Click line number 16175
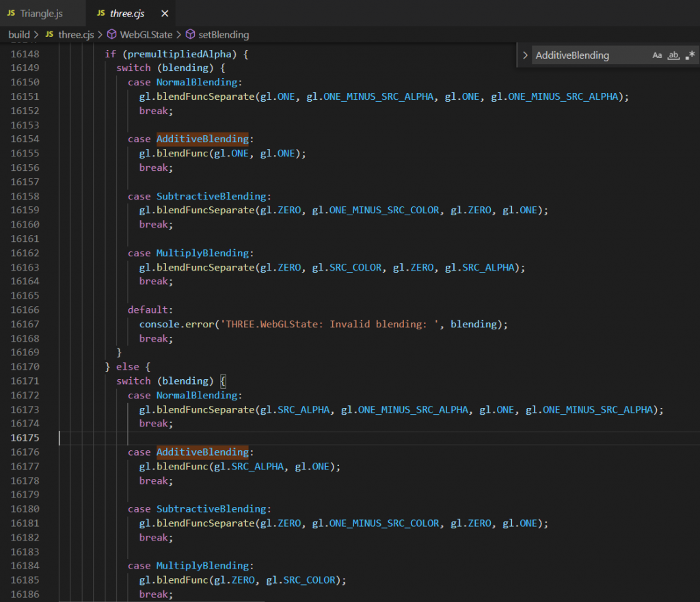Viewport: 700px width, 602px height. pos(25,438)
